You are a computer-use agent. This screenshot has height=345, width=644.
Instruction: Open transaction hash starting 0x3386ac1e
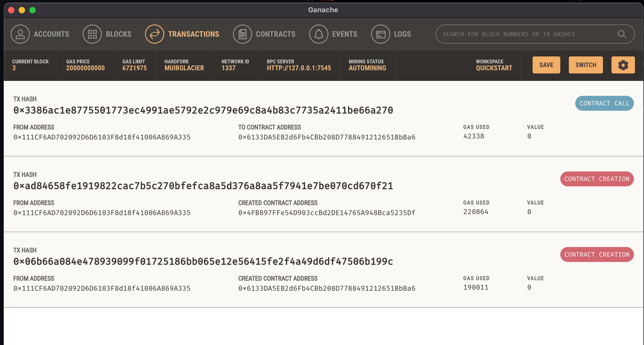pos(203,110)
